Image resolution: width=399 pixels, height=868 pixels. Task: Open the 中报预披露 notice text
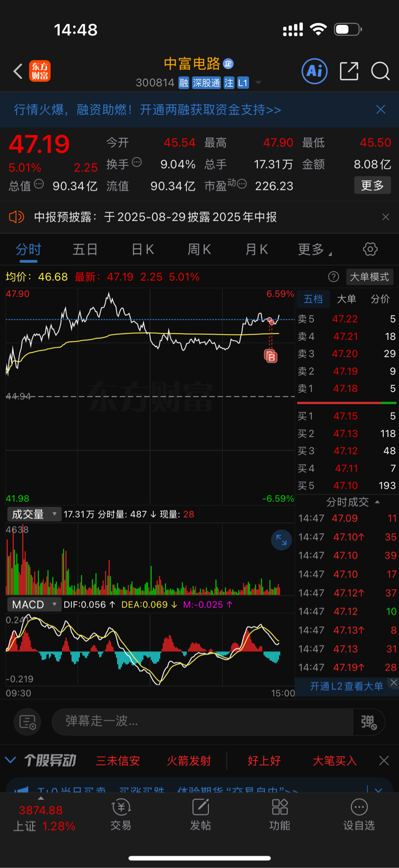pyautogui.click(x=155, y=217)
